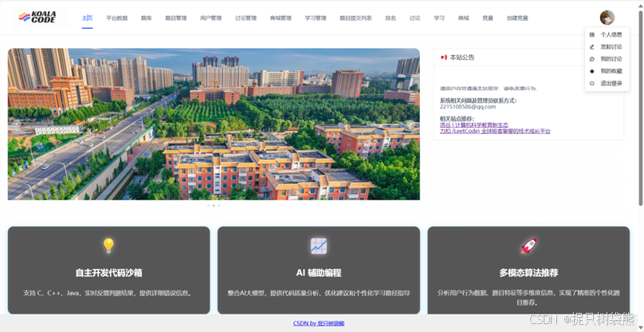This screenshot has width=644, height=332.
Task: Click the 本站公告 heading
Action: pos(462,57)
